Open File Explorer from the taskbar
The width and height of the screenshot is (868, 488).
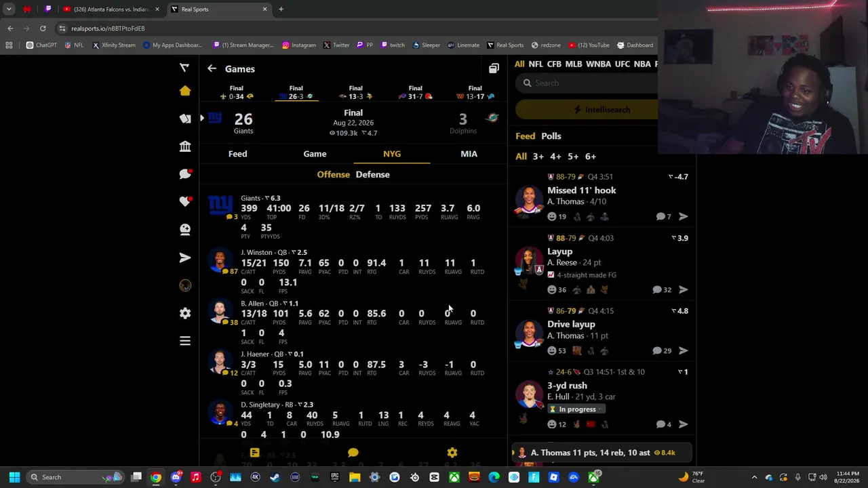[x=355, y=477]
